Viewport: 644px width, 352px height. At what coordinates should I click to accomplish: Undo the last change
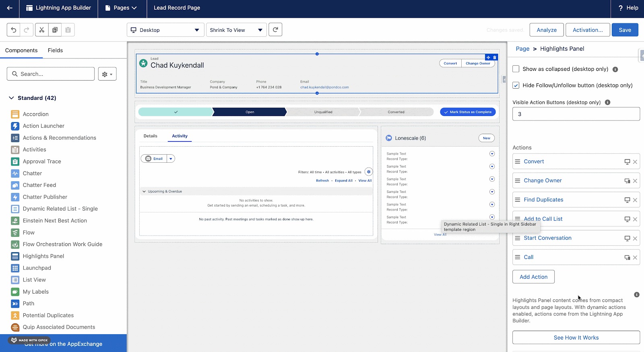(14, 30)
